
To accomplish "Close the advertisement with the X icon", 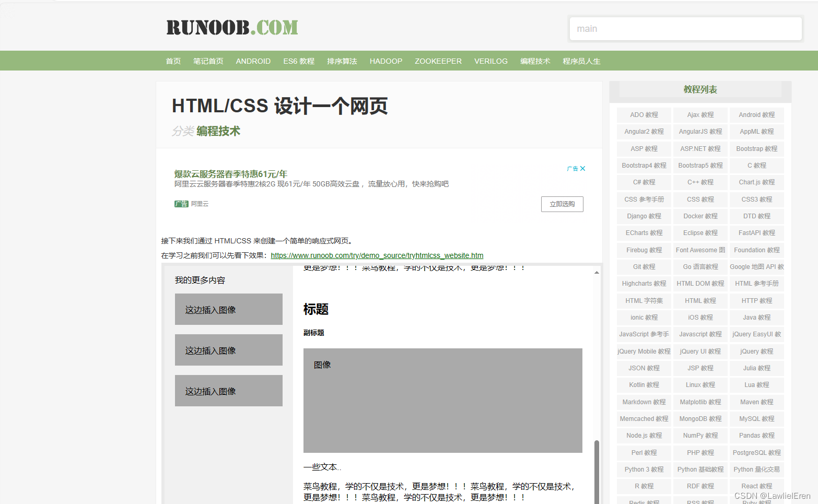I will [582, 168].
